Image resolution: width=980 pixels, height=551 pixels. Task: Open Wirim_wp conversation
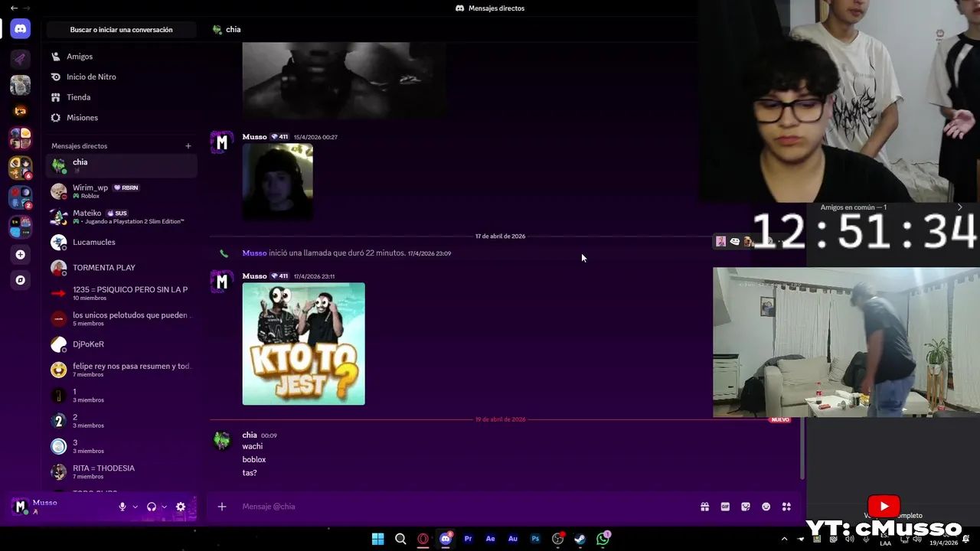pyautogui.click(x=121, y=191)
